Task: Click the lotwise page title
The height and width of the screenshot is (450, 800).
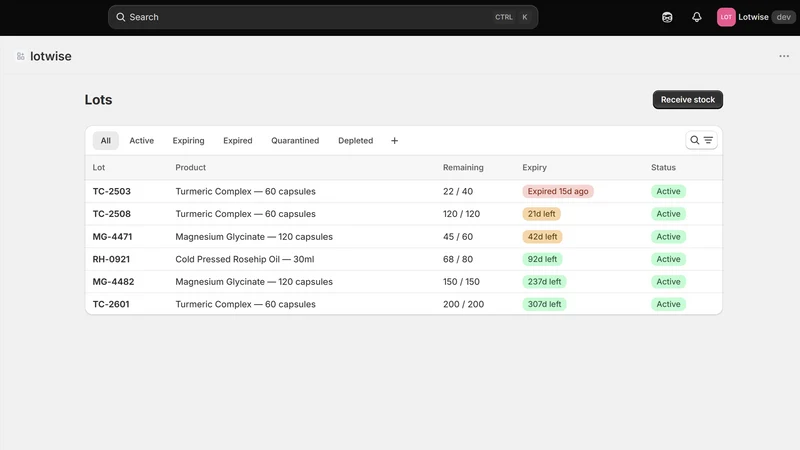Action: click(x=51, y=56)
